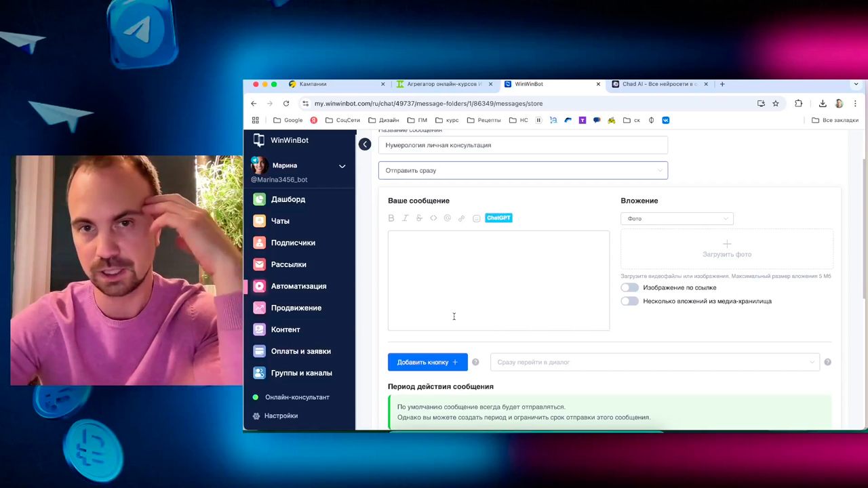Open the Сразу перейти в диалог dropdown
Screen dimensions: 868x488
[x=655, y=362]
